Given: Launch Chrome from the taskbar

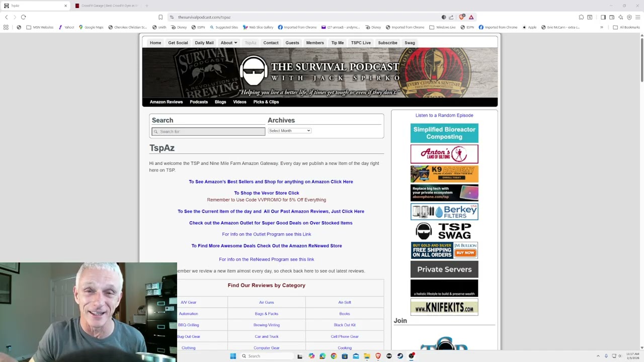Looking at the screenshot, I should pyautogui.click(x=334, y=356).
